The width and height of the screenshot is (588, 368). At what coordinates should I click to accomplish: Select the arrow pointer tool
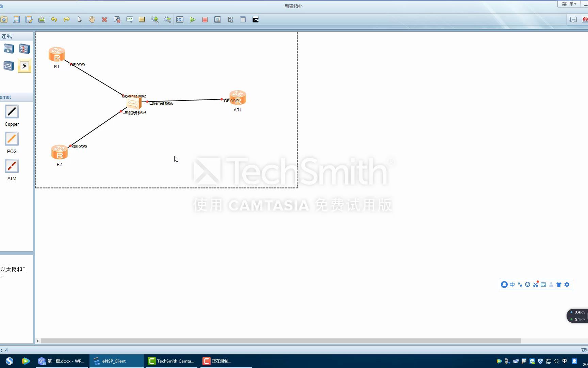pyautogui.click(x=79, y=19)
